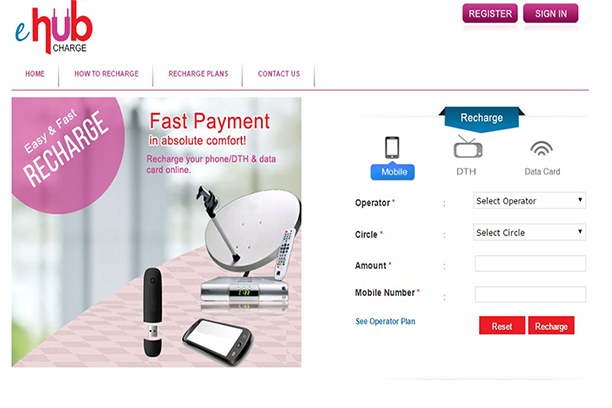
Task: Open the See Operator Plan link
Action: (x=385, y=321)
